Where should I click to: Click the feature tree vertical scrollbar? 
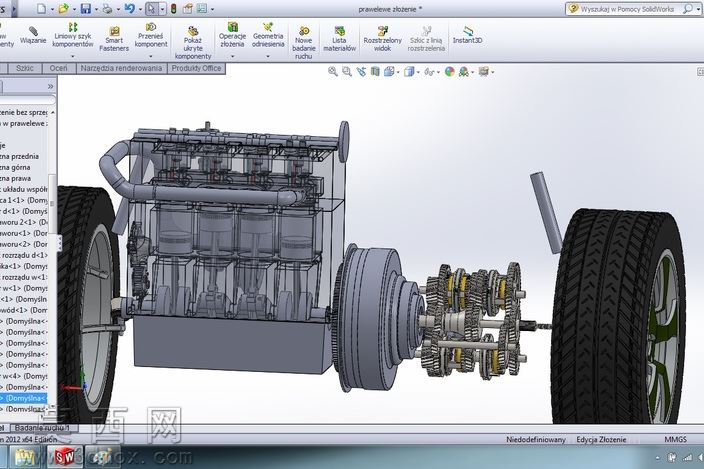pyautogui.click(x=52, y=204)
